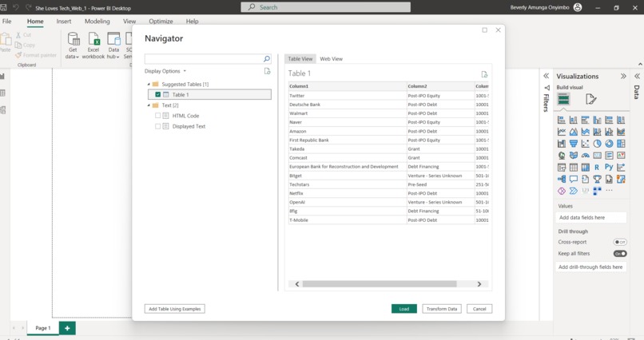The image size is (644, 340).
Task: Select the pie chart visual
Action: tap(597, 144)
